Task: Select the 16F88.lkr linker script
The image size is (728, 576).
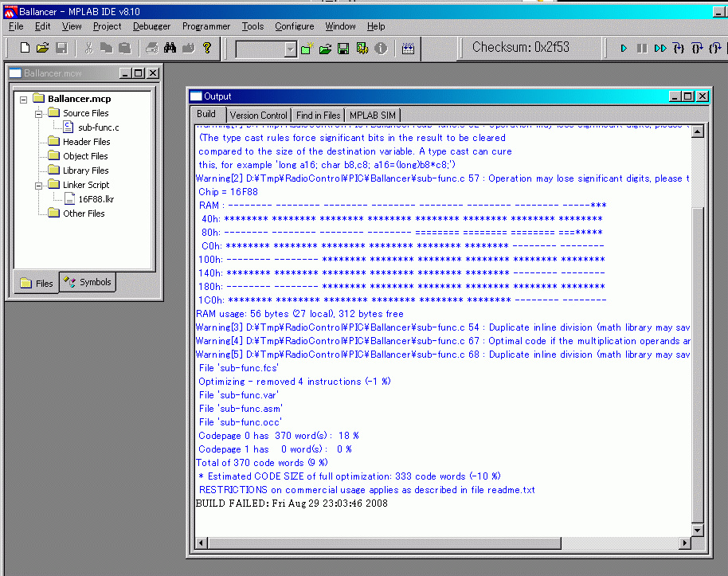Action: point(96,199)
